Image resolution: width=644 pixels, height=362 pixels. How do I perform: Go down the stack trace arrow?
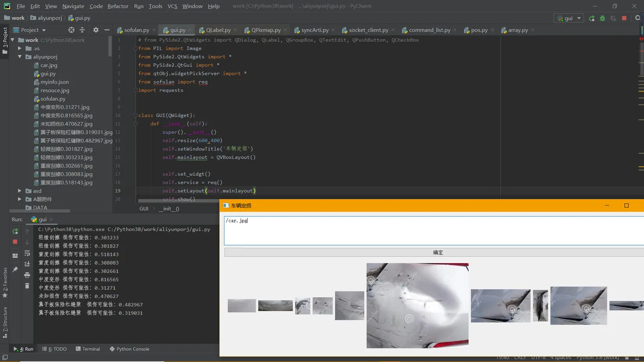(27, 242)
